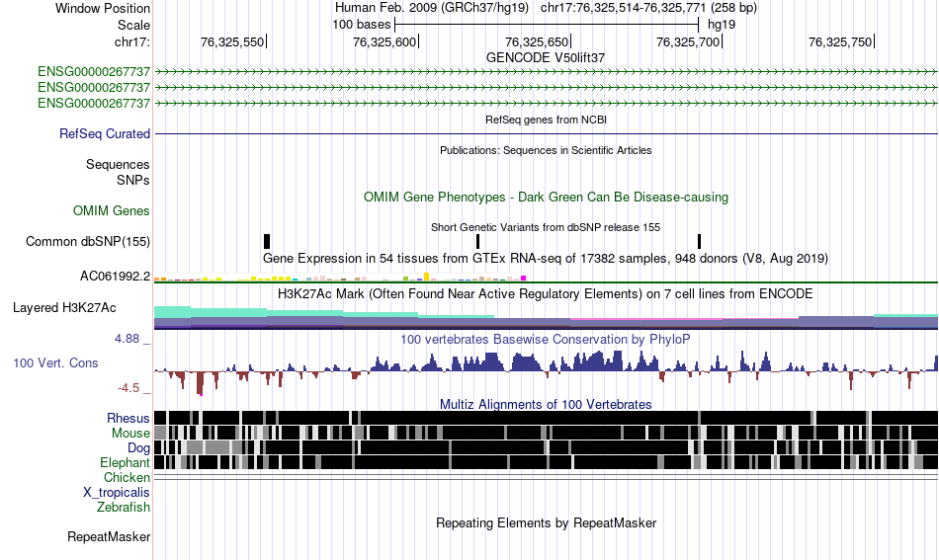Open Repeating Elements by RepeatMasker title
The height and width of the screenshot is (560, 939).
coord(546,522)
